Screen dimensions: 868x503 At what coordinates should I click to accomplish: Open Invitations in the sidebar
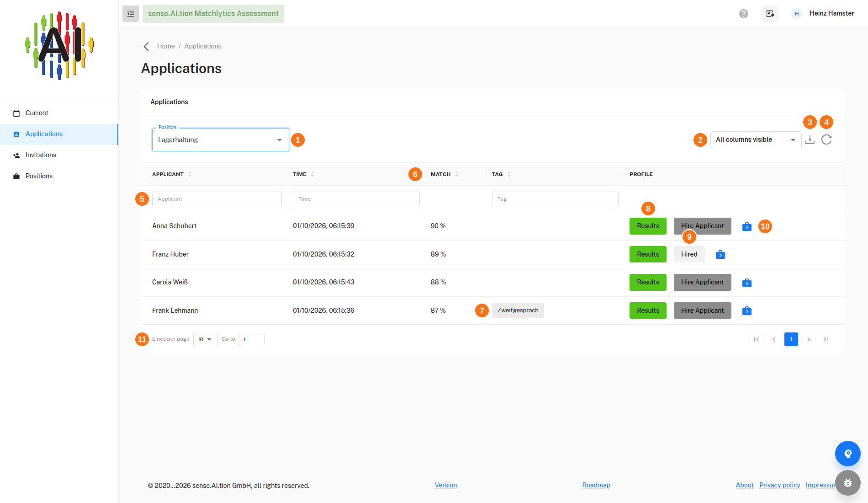pos(59,155)
